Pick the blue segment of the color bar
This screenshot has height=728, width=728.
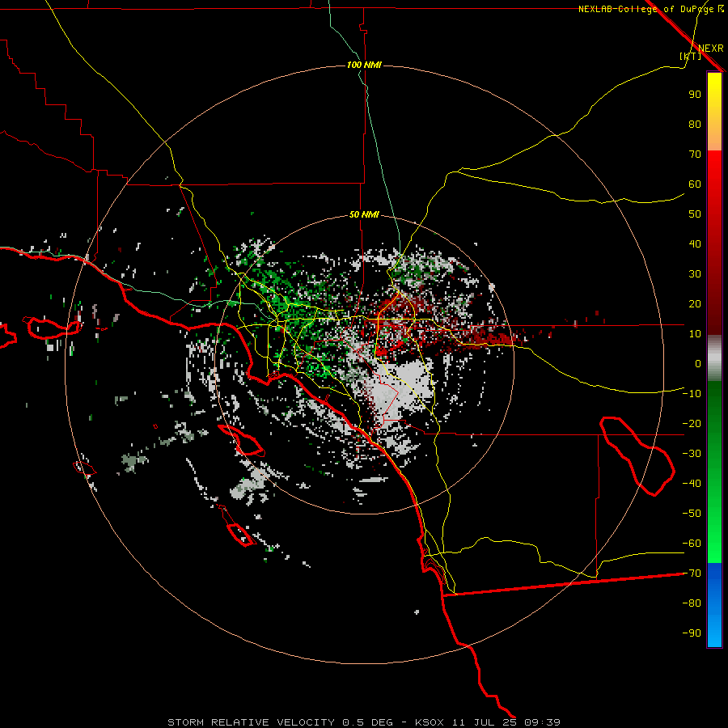coord(714,605)
